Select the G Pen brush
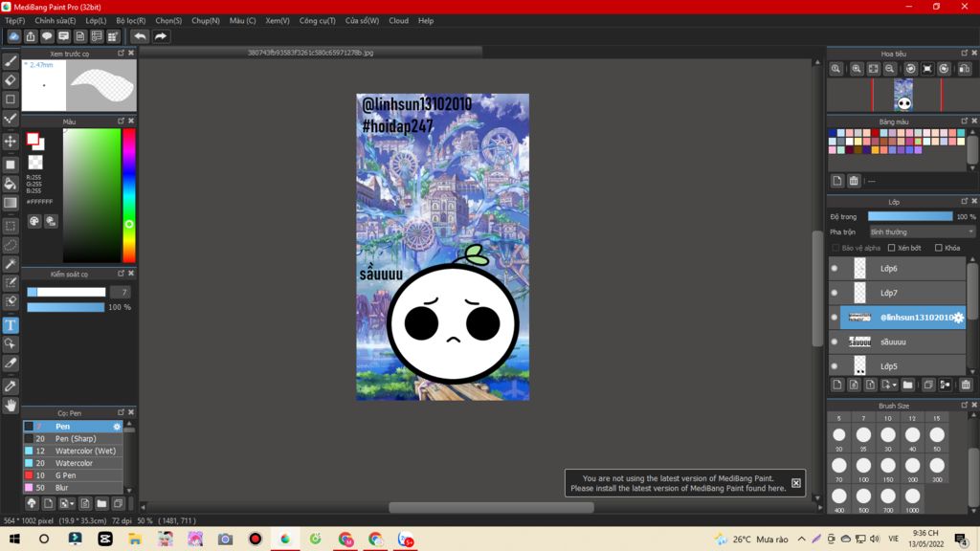The width and height of the screenshot is (980, 551). coord(73,475)
